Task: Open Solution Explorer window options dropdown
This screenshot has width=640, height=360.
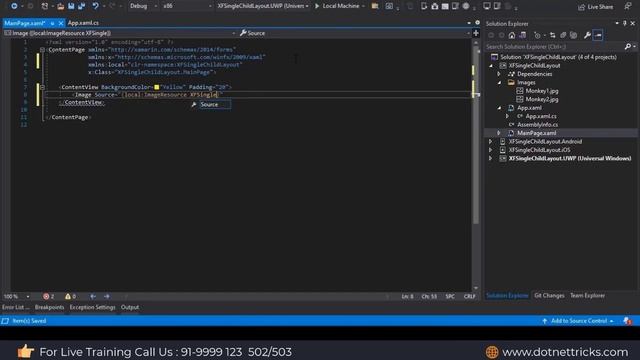Action: pyautogui.click(x=617, y=24)
